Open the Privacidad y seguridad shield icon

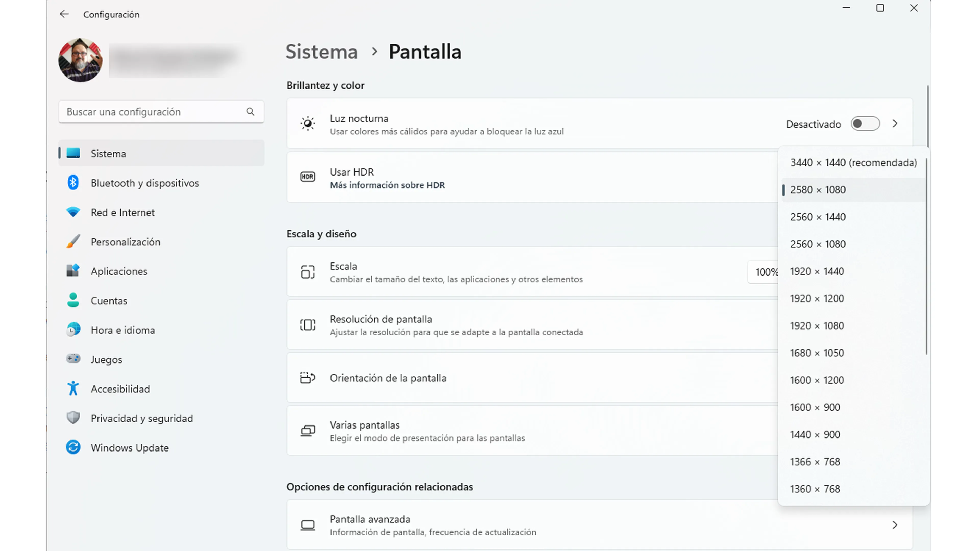(x=73, y=418)
